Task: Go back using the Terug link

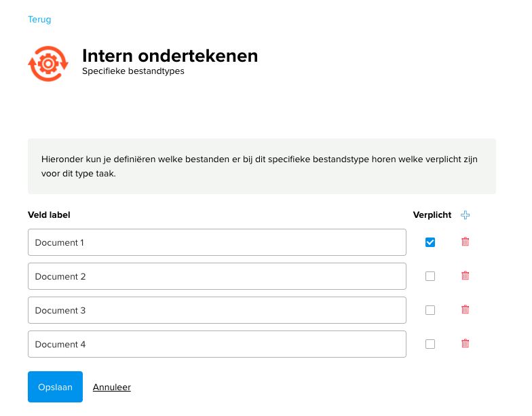Action: [39, 19]
